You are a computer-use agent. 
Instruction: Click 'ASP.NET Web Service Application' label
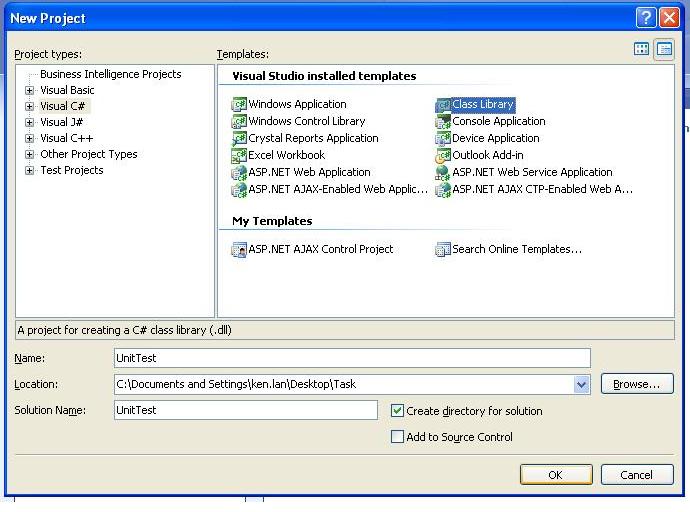coord(532,172)
